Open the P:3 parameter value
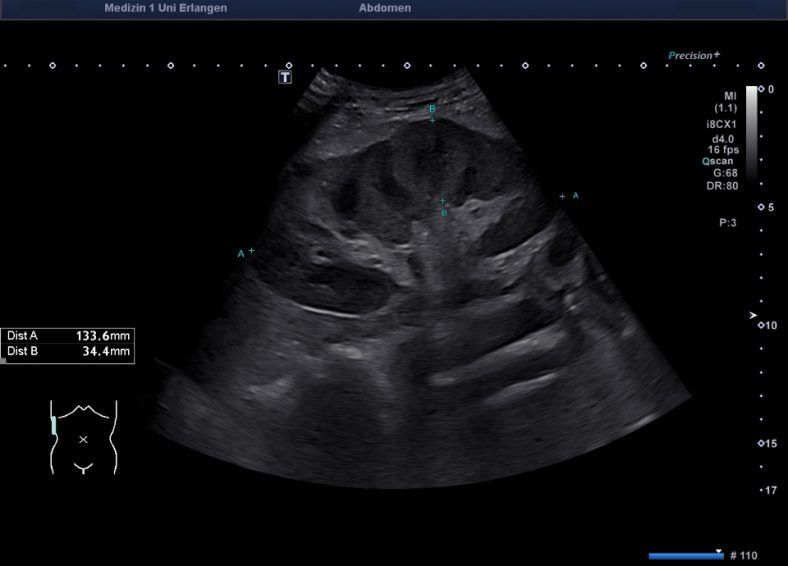The height and width of the screenshot is (566, 788). pos(727,223)
